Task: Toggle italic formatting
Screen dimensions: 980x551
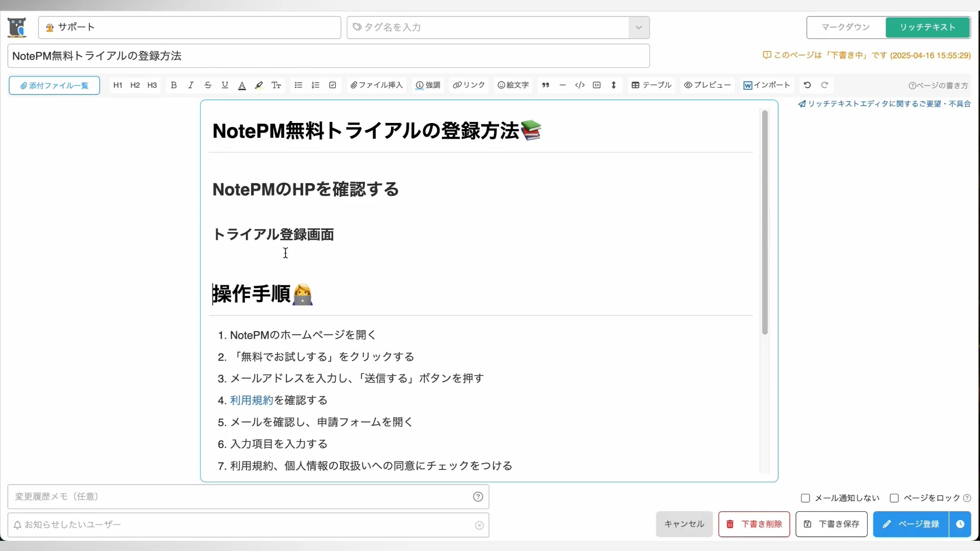Action: pyautogui.click(x=191, y=85)
